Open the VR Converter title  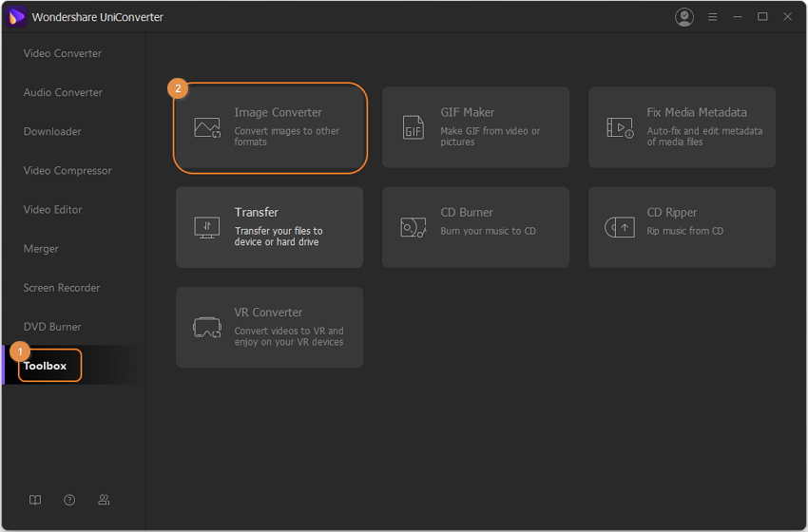pyautogui.click(x=268, y=313)
